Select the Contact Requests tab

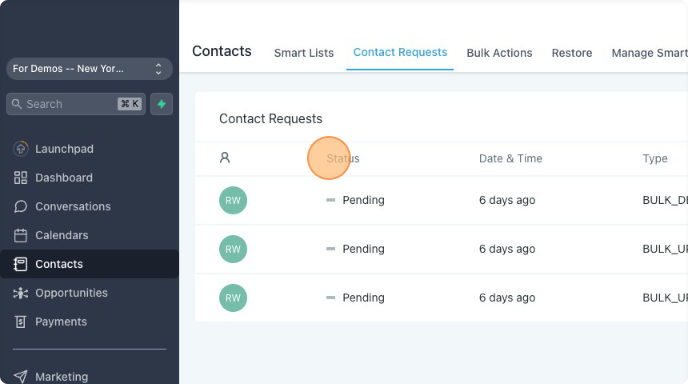tap(400, 52)
